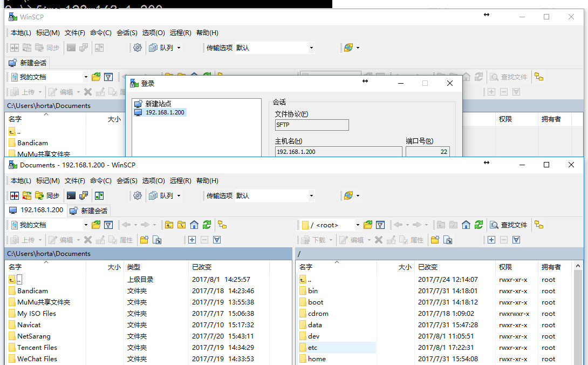Create new folder in remote panel
The width and height of the screenshot is (588, 365).
[435, 240]
